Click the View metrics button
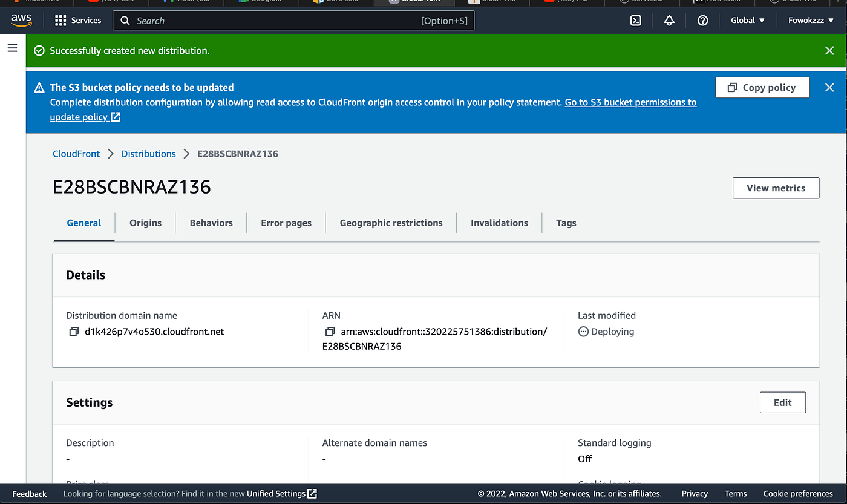 click(776, 188)
